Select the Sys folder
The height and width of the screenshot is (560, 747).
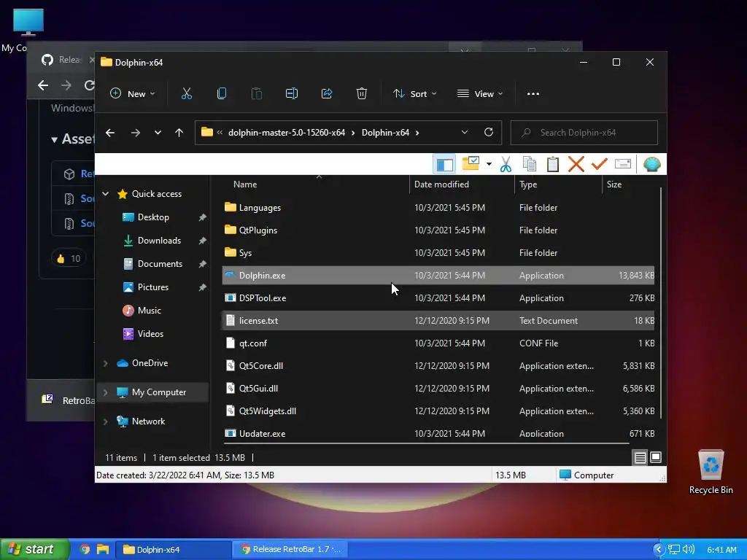click(x=438, y=253)
